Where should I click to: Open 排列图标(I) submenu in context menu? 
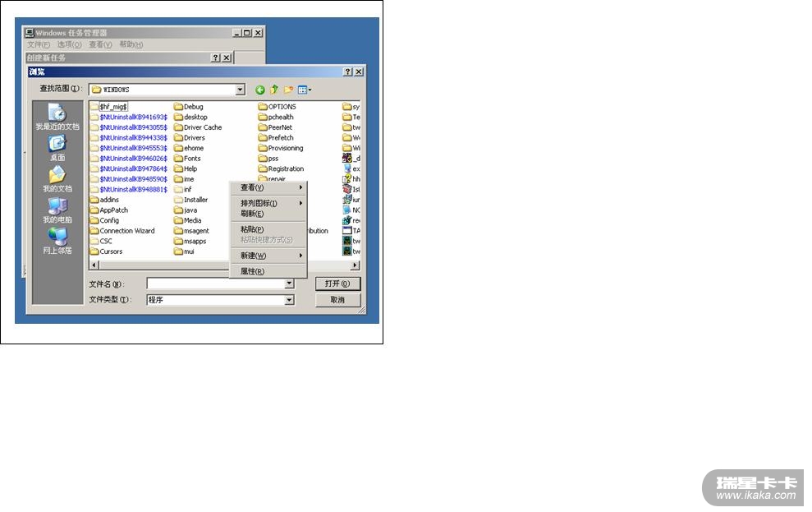pyautogui.click(x=268, y=203)
